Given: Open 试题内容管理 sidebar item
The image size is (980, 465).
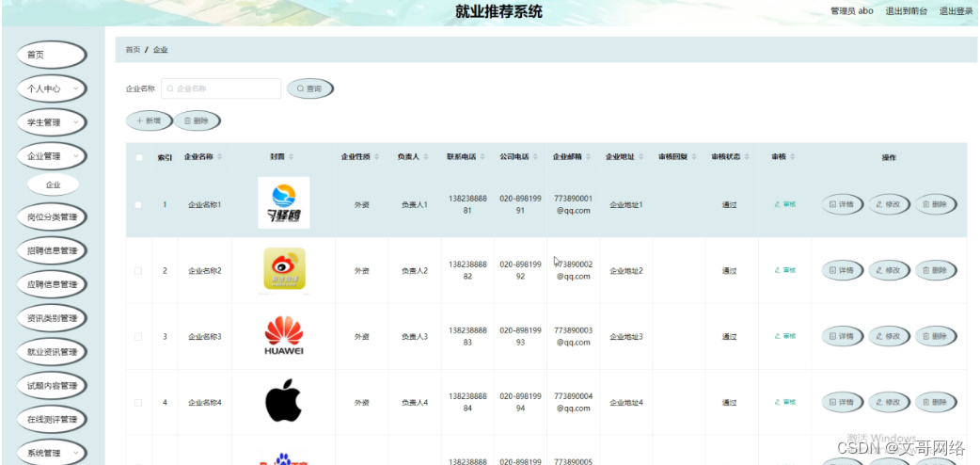Looking at the screenshot, I should coord(51,386).
